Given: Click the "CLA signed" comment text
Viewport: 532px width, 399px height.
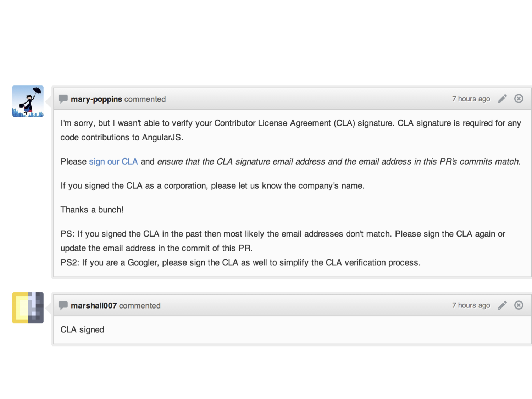Looking at the screenshot, I should (x=82, y=330).
